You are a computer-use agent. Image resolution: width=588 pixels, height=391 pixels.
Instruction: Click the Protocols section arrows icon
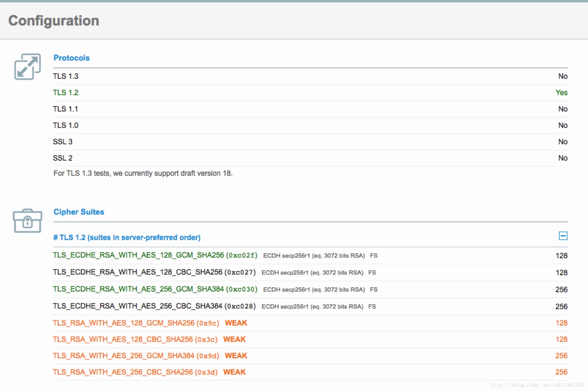(x=28, y=67)
